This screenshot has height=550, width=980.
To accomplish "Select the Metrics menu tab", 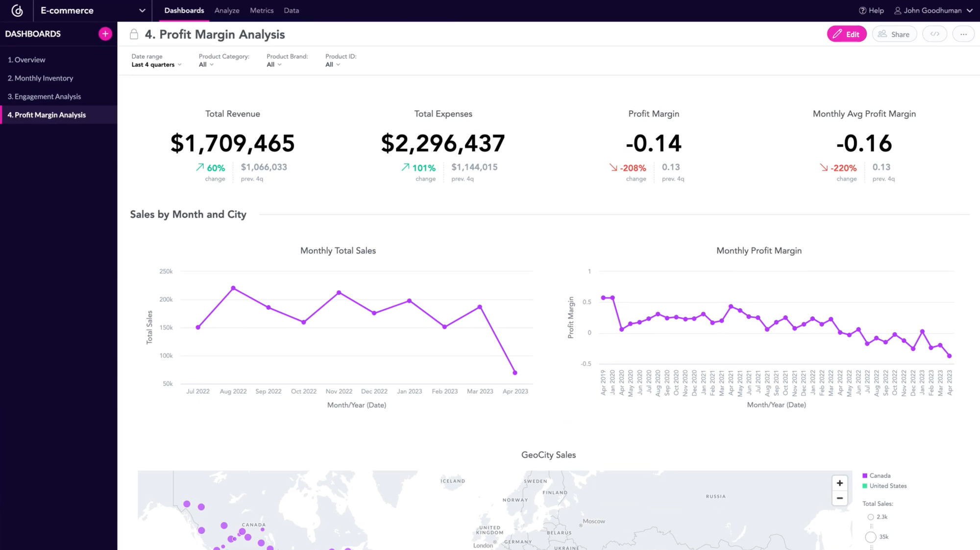I will [x=261, y=10].
